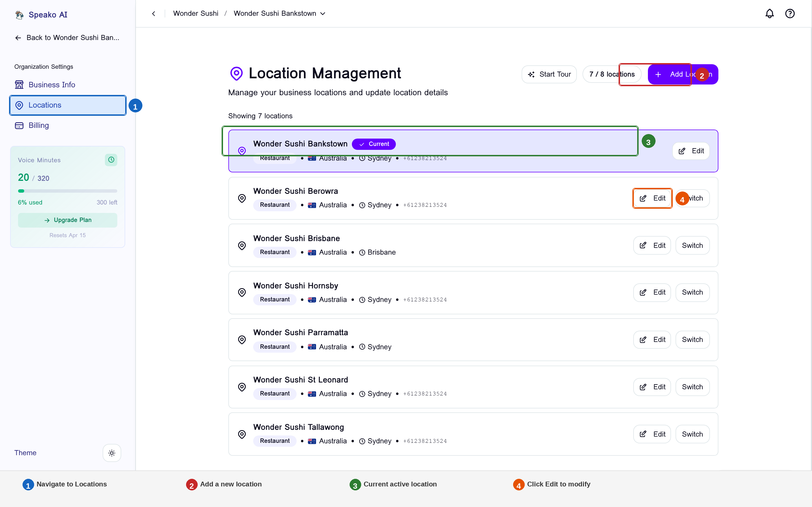Toggle the light theme sun switch
Viewport: 812px width, 507px height.
112,453
